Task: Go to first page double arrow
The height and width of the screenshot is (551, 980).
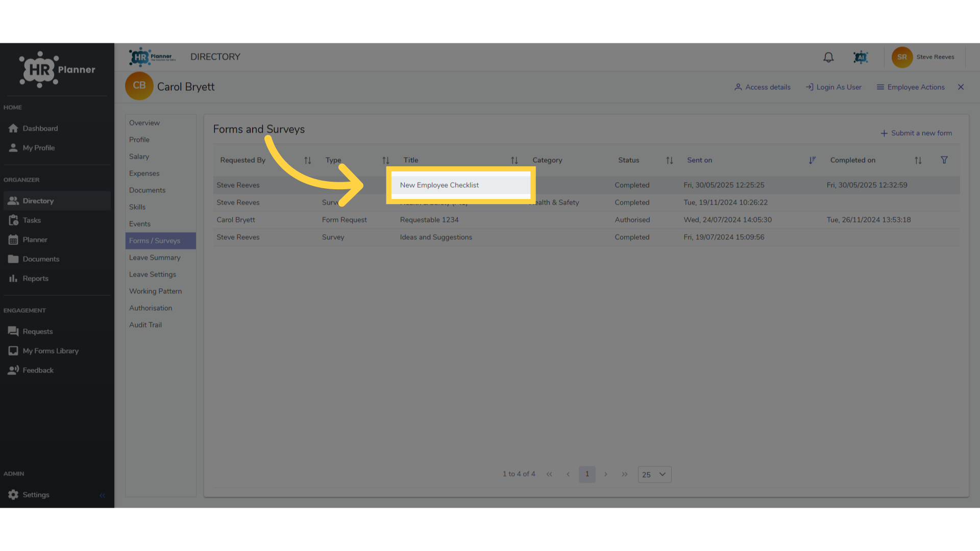Action: pyautogui.click(x=549, y=474)
